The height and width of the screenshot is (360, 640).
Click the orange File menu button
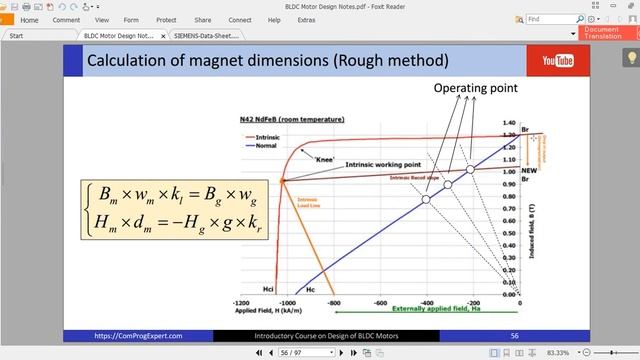click(x=6, y=20)
